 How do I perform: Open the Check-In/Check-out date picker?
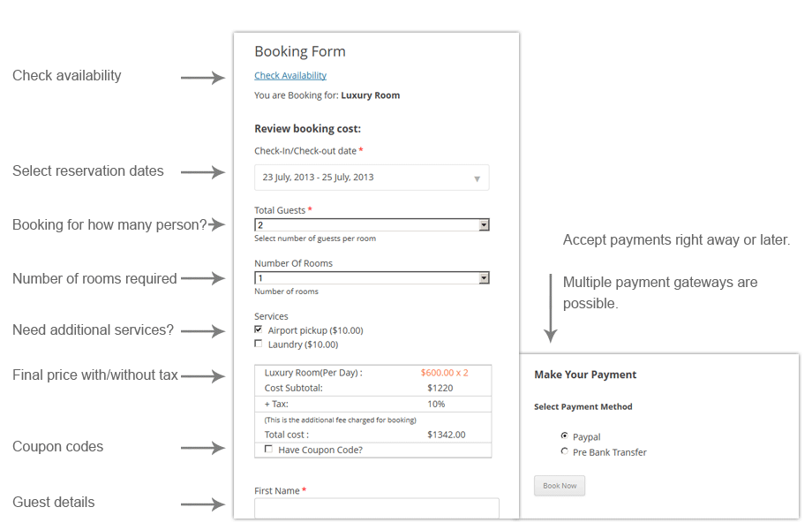point(371,178)
